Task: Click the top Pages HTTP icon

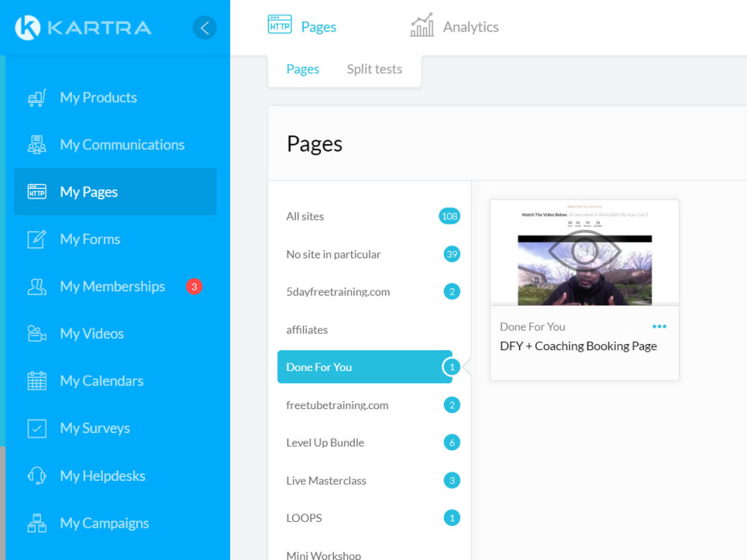Action: click(279, 25)
